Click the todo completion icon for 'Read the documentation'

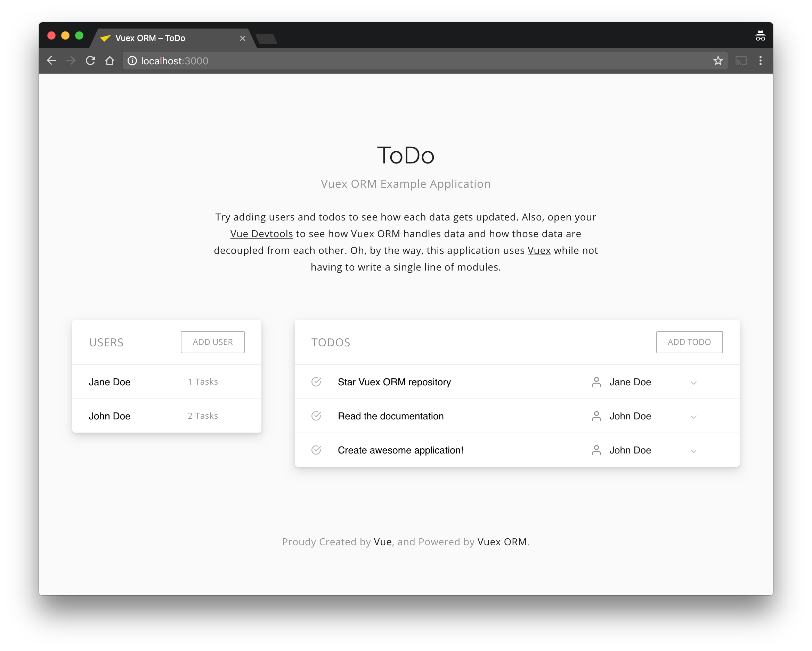tap(317, 416)
